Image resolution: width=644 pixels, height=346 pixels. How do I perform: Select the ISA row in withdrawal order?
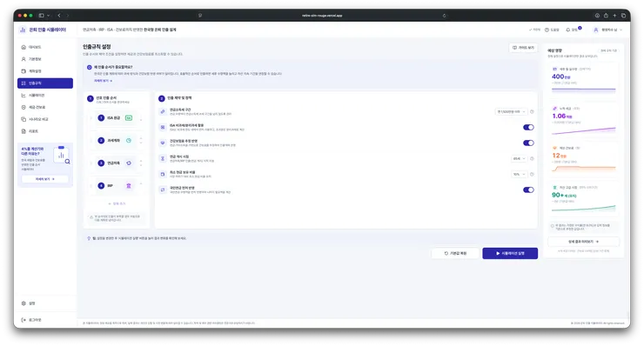click(x=117, y=117)
